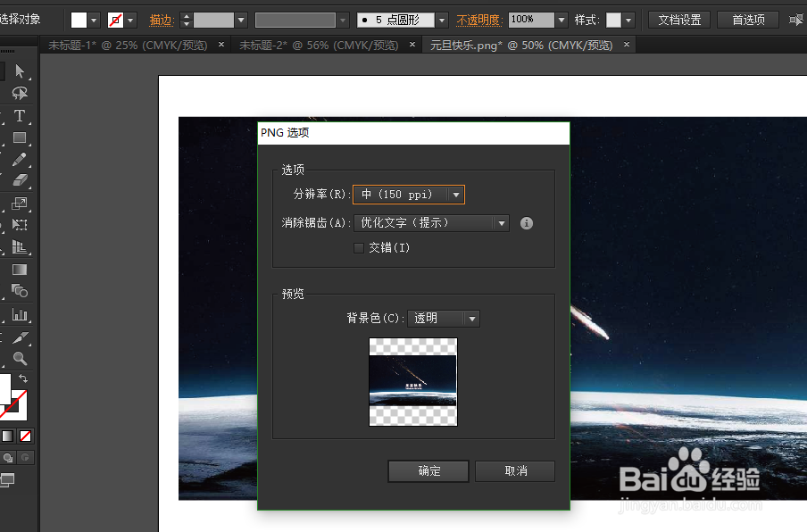Open the 分辨率 resolution dropdown
Image resolution: width=807 pixels, height=532 pixels.
coord(409,195)
